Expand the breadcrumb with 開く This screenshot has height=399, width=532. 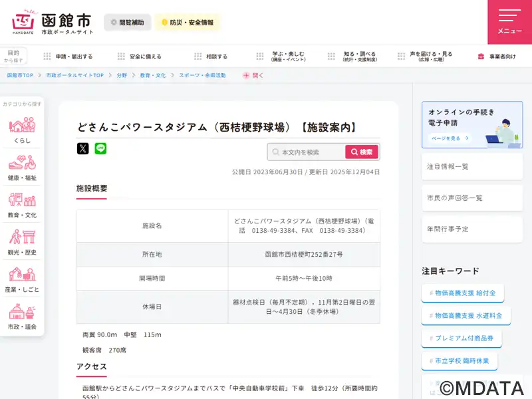pyautogui.click(x=253, y=75)
